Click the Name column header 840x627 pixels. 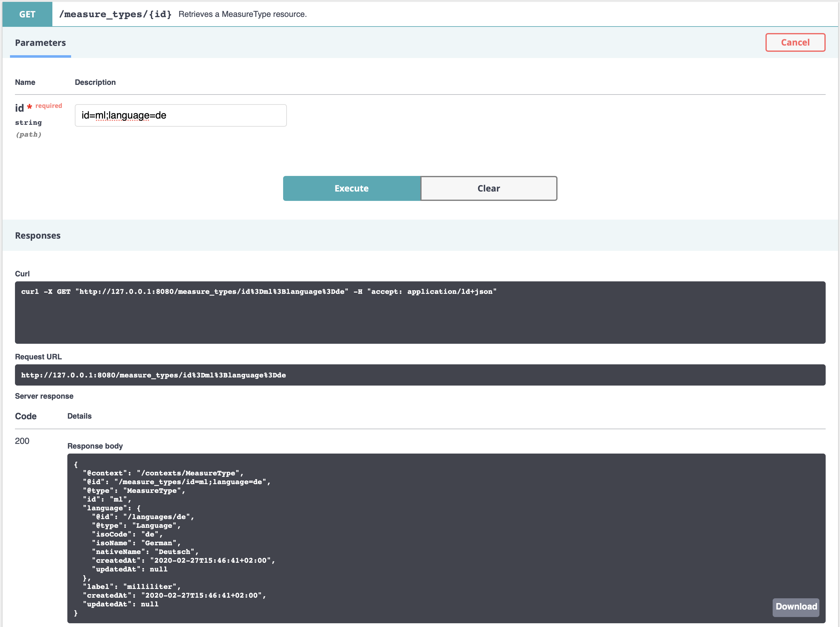[x=25, y=82]
